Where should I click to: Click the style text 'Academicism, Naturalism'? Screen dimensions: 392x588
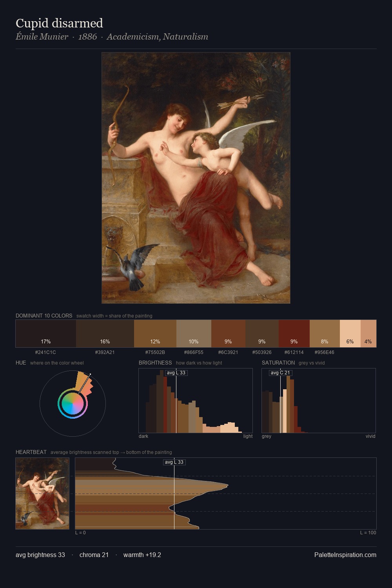(157, 37)
